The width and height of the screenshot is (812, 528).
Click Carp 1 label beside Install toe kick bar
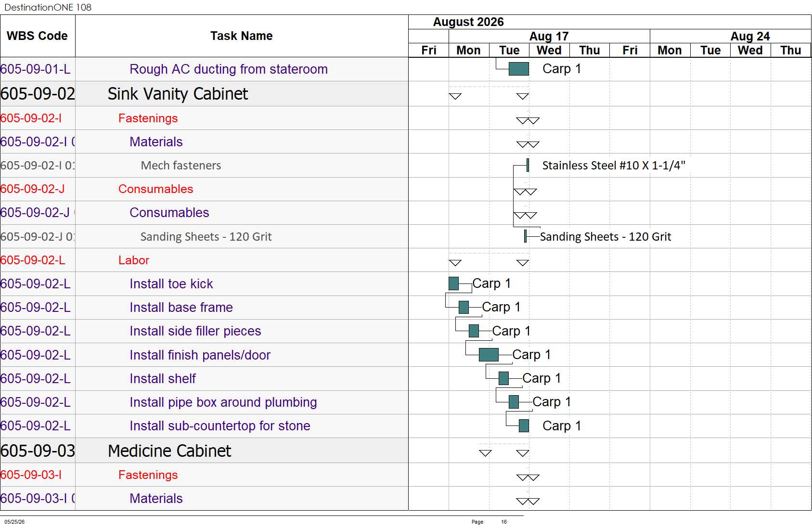pos(491,283)
